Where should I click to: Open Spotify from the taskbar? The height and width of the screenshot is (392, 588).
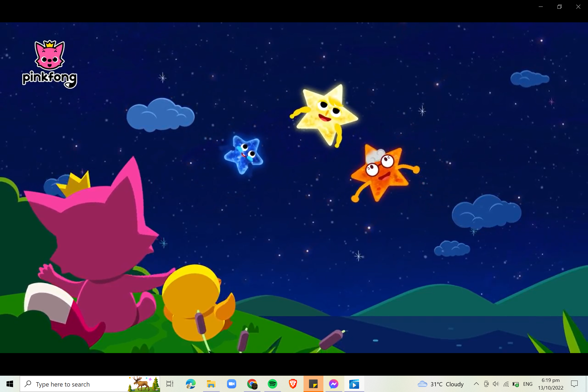click(272, 384)
